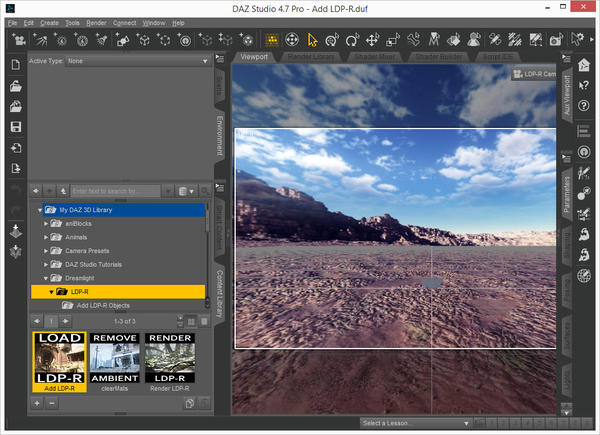The height and width of the screenshot is (435, 600).
Task: Click the New Scene icon in left sidebar
Action: 15,65
